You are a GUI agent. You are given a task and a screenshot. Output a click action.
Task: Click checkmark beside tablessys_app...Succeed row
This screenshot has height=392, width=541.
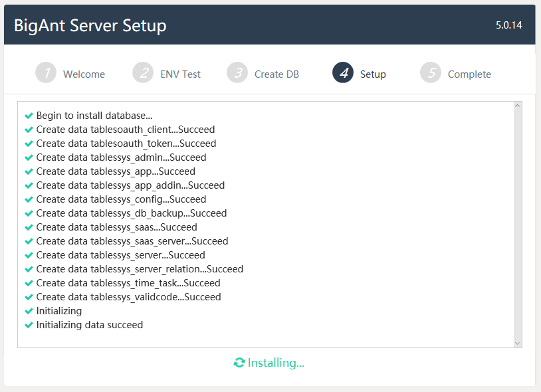tap(29, 171)
